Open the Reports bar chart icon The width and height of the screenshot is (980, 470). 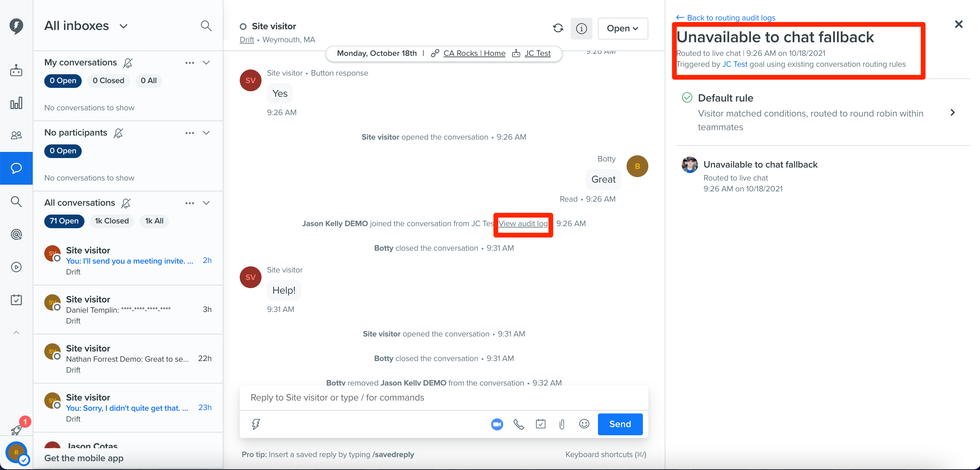(16, 103)
